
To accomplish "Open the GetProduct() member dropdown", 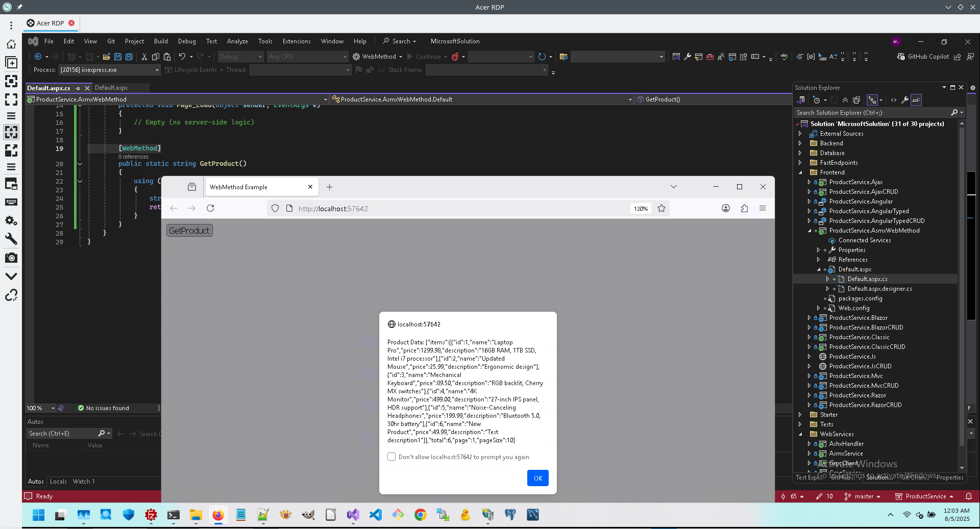I will (715, 99).
